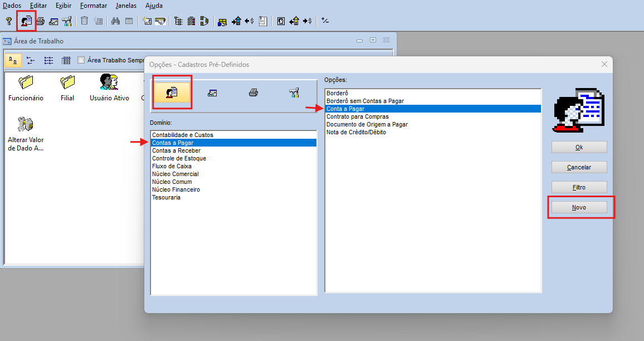Image resolution: width=644 pixels, height=341 pixels.
Task: Open the Formatar menu
Action: click(93, 6)
